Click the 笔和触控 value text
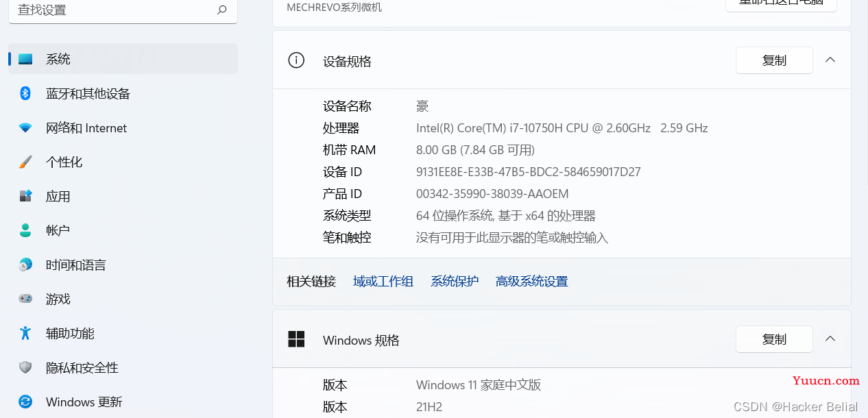This screenshot has width=868, height=418. coord(512,238)
